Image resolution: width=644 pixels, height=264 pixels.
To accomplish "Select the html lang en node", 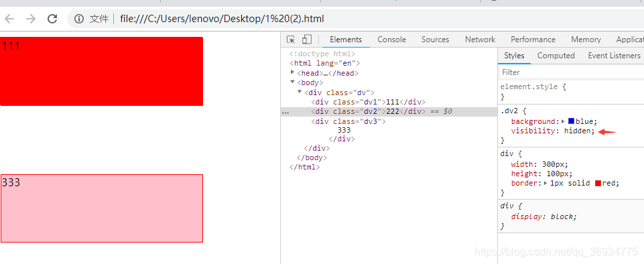I will point(324,63).
